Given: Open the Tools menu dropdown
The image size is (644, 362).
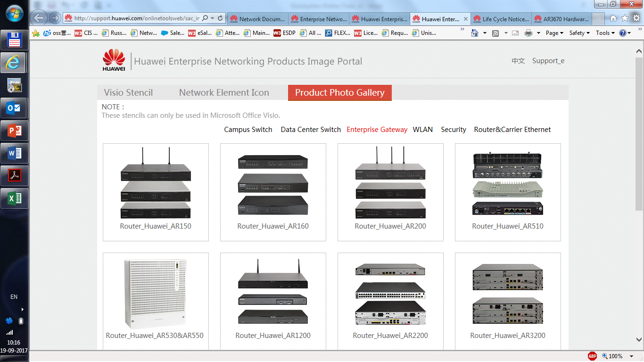Looking at the screenshot, I should [x=605, y=33].
